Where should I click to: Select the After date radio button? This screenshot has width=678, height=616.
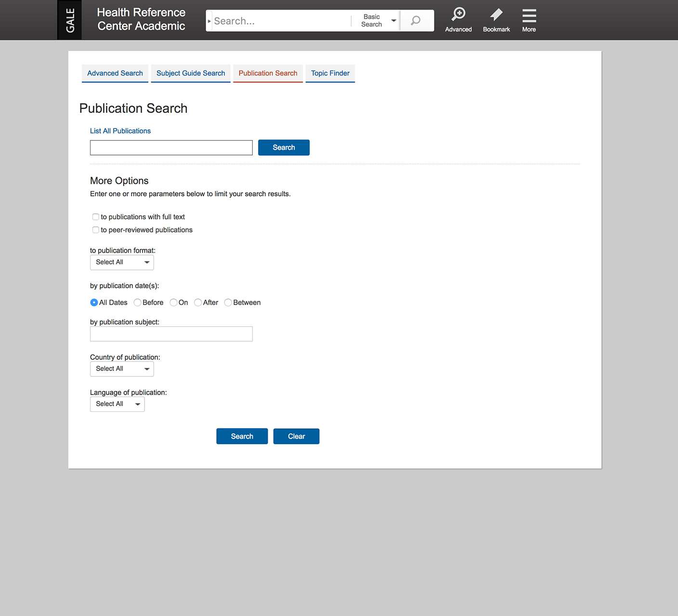198,303
